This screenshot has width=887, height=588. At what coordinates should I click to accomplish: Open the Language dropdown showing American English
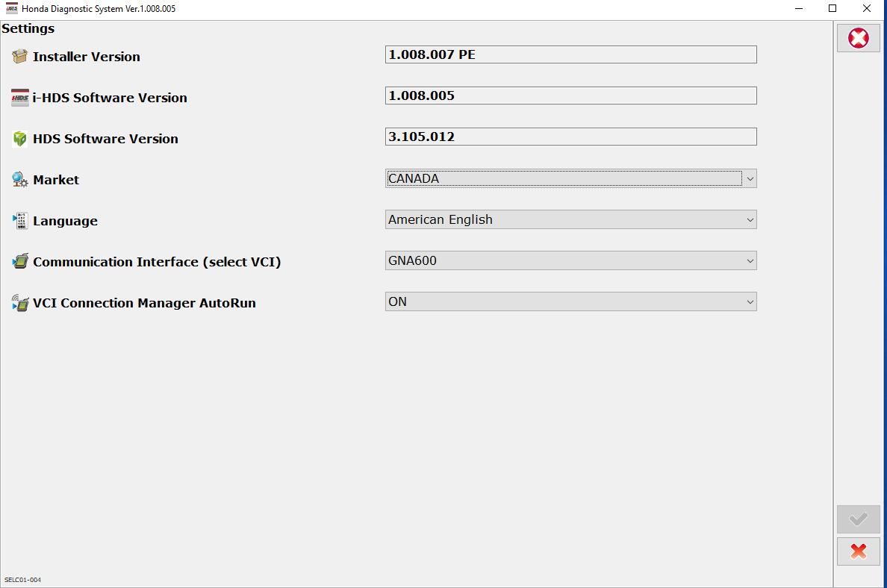coord(570,219)
